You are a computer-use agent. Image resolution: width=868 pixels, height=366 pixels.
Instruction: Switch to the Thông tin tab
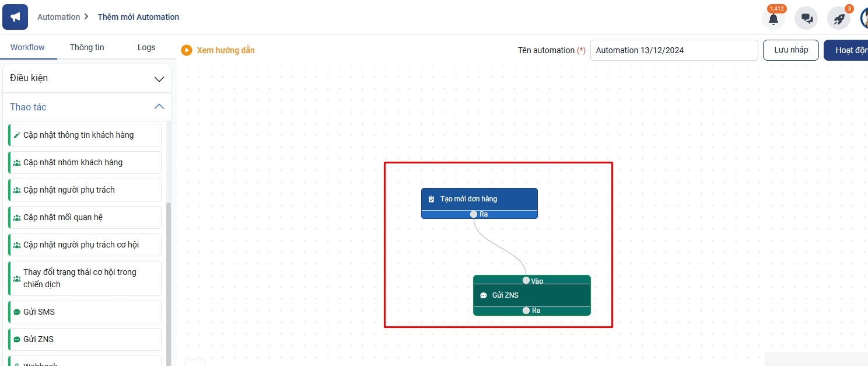tap(87, 47)
